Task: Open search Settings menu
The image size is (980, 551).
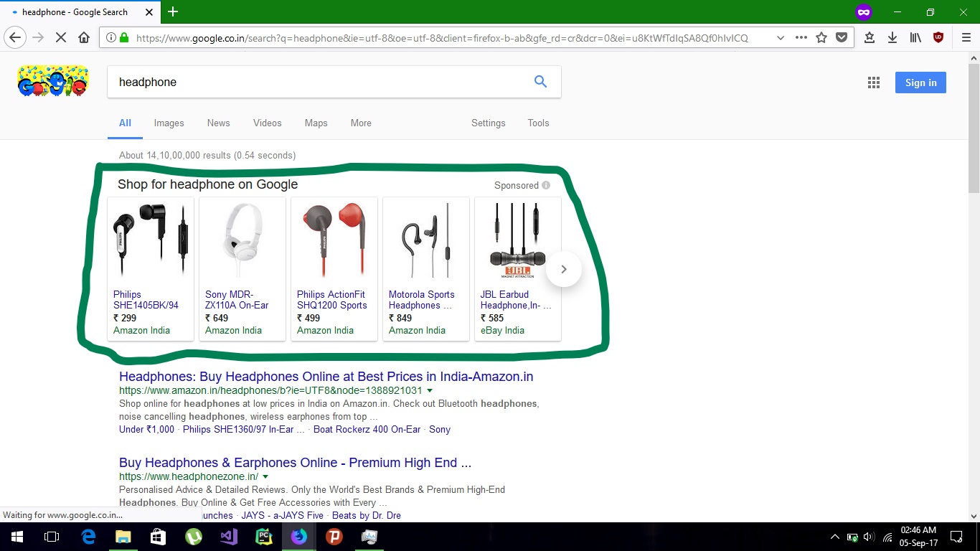Action: click(x=489, y=123)
